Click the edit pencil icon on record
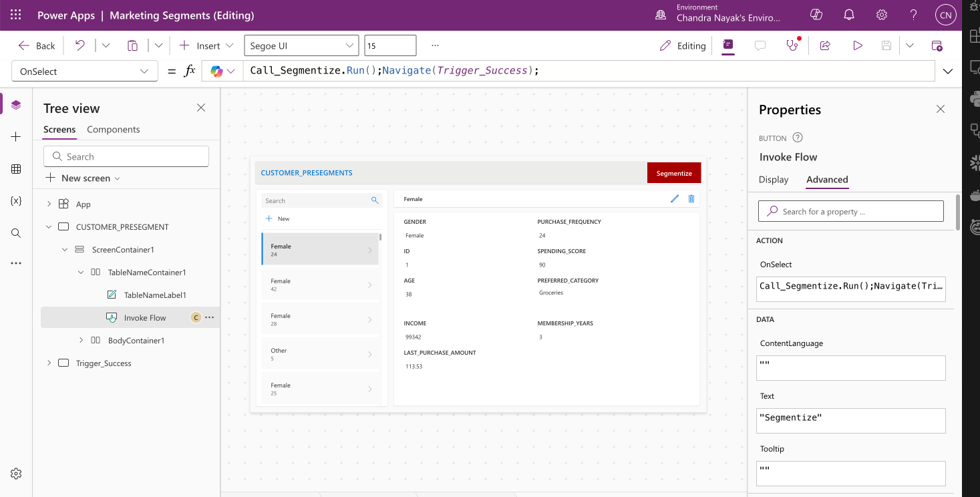Image resolution: width=980 pixels, height=497 pixels. 675,198
